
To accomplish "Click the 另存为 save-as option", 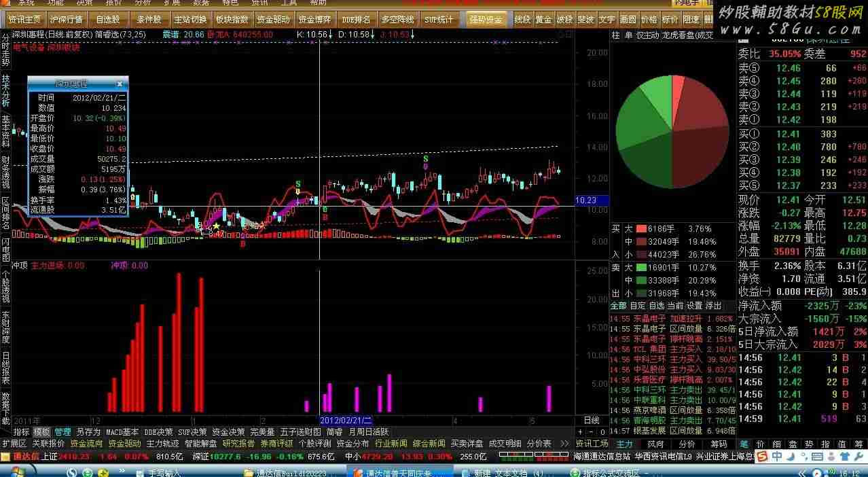I will [x=88, y=432].
